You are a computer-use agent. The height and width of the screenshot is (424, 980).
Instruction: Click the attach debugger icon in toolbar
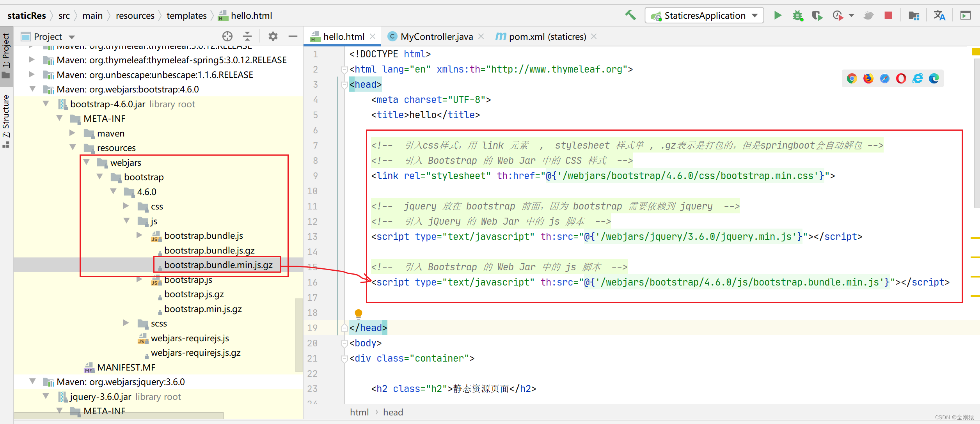tap(868, 15)
